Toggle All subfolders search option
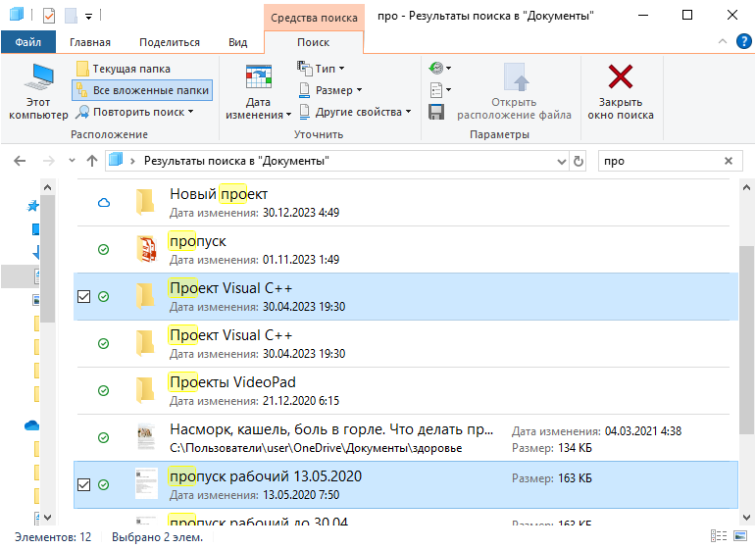 click(x=142, y=90)
